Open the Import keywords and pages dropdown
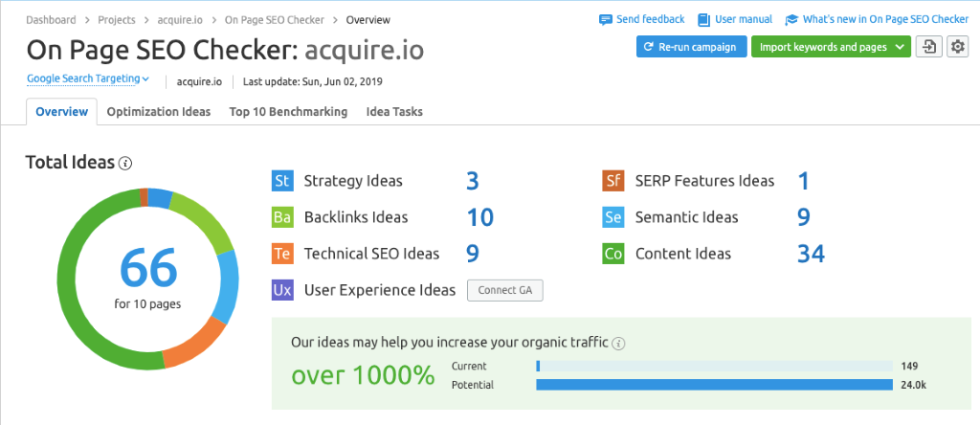980x425 pixels. [831, 47]
